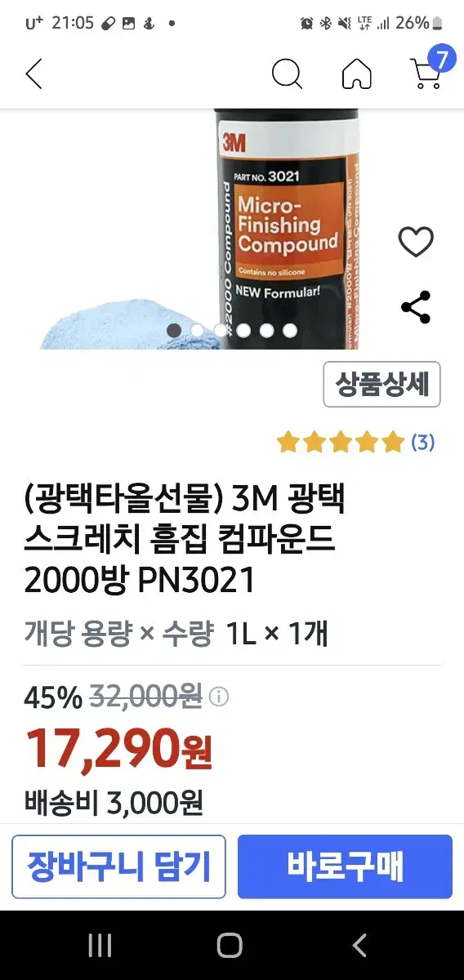This screenshot has height=980, width=464.
Task: Open Android recent apps button
Action: (100, 946)
